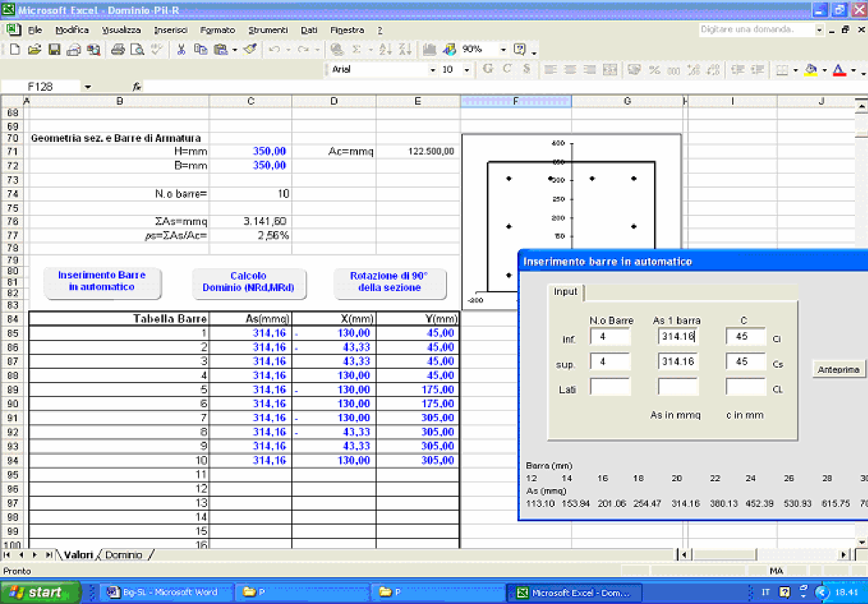Show the Drawing toolbar icon

449,49
